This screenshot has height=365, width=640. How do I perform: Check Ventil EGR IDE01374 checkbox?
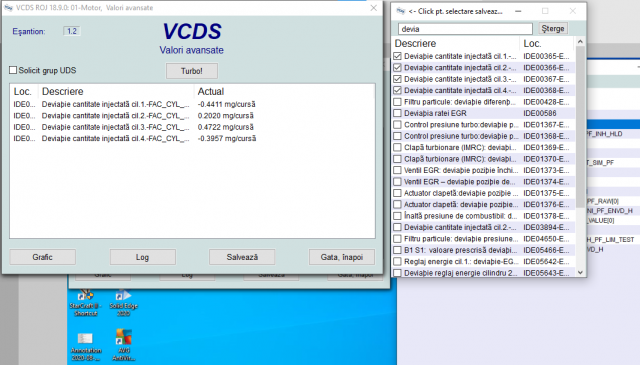click(x=397, y=182)
